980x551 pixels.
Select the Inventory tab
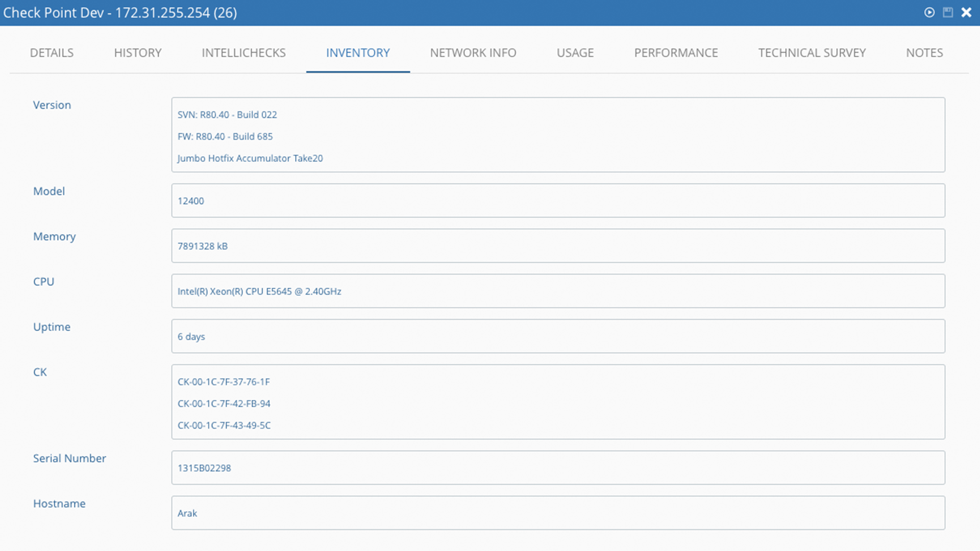tap(358, 53)
